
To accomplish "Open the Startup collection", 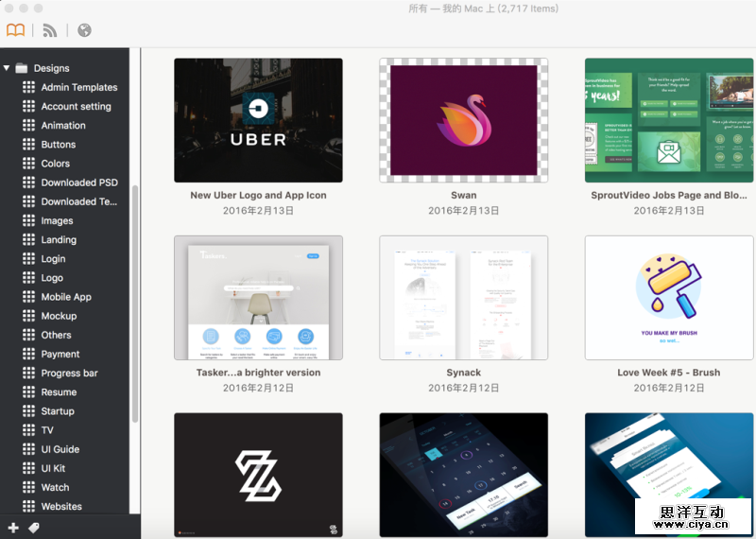I will coord(58,411).
